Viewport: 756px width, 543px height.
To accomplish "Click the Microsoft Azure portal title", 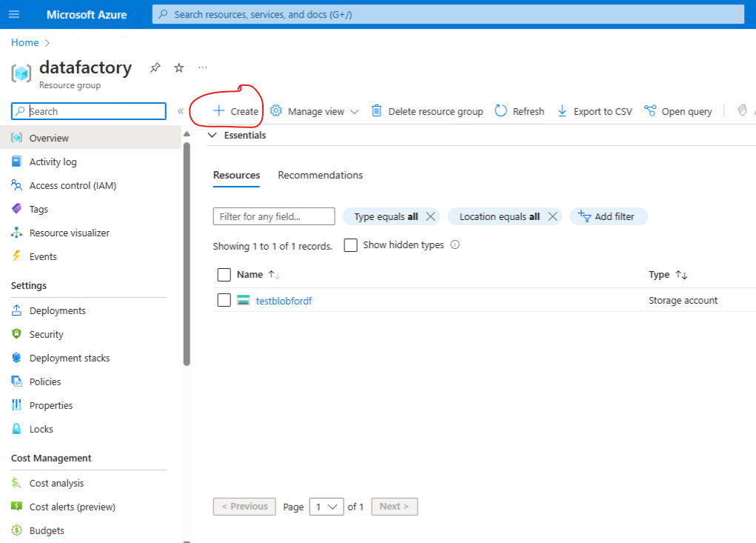I will tap(87, 15).
